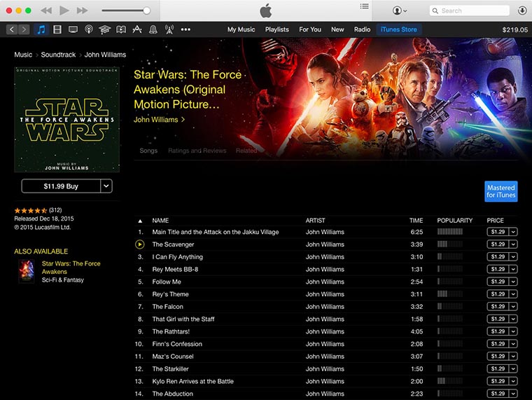This screenshot has width=532, height=400.
Task: Open the Podcasts icon
Action: pos(89,29)
